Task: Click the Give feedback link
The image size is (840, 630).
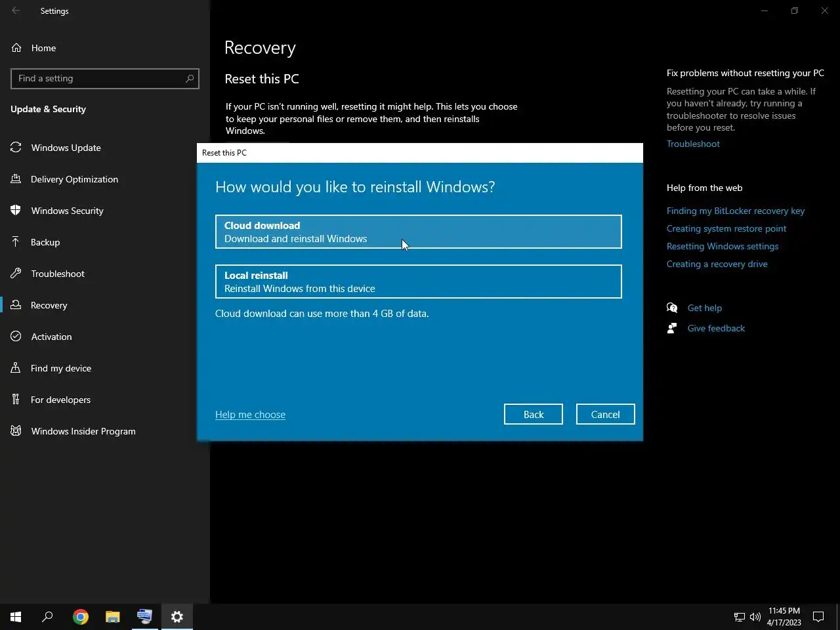Action: [x=716, y=328]
